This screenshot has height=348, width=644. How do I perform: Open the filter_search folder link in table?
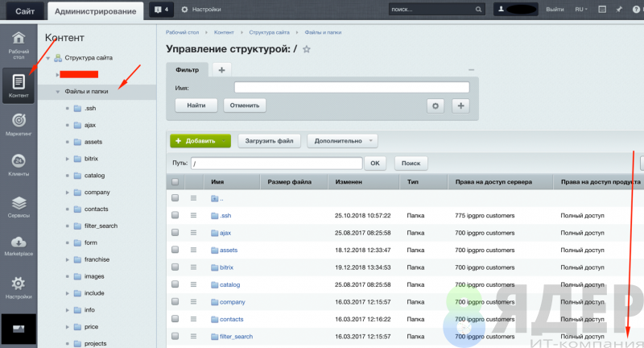236,337
